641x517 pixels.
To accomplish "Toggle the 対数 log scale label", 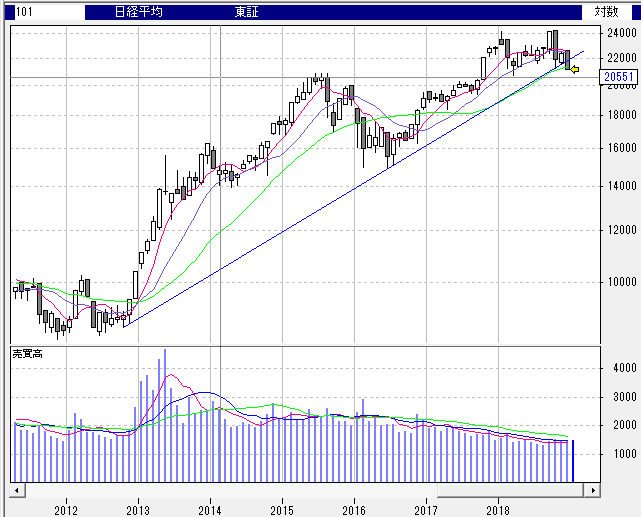I will 606,12.
